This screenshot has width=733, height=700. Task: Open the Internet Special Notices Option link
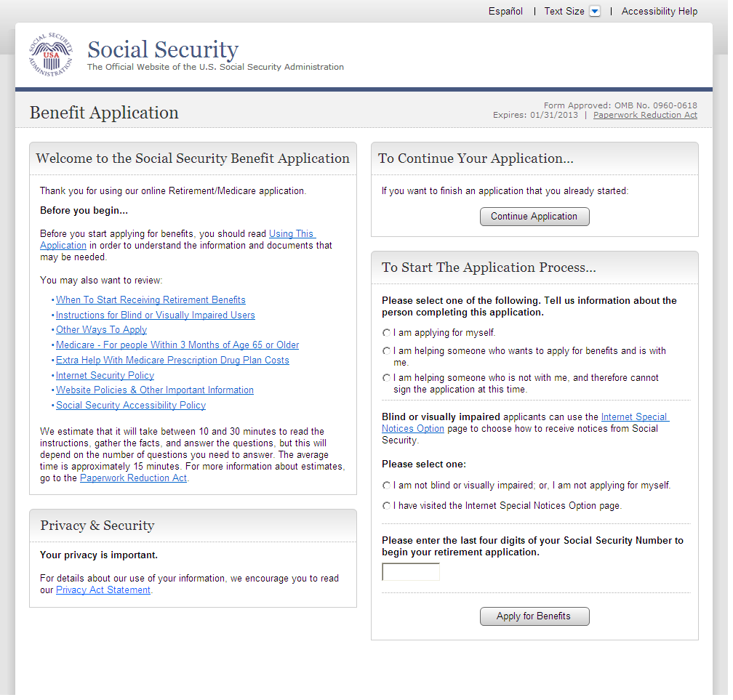(x=634, y=417)
